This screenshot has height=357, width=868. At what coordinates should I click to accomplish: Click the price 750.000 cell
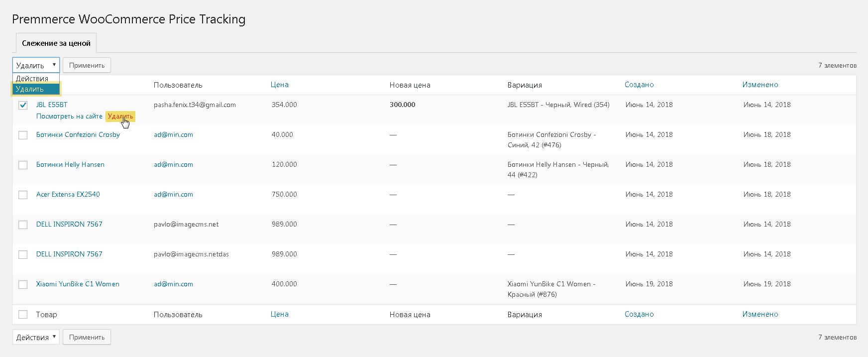click(284, 194)
